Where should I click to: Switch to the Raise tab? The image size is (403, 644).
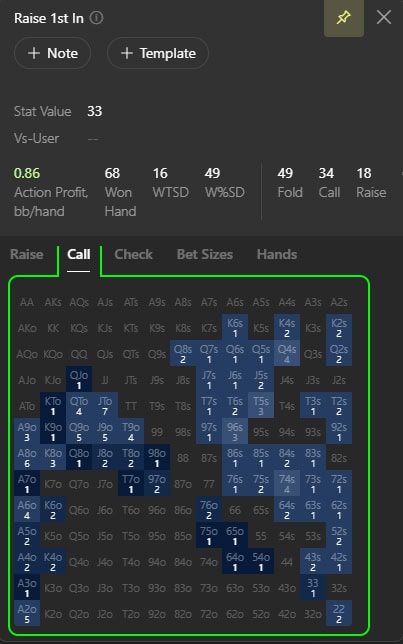(27, 254)
